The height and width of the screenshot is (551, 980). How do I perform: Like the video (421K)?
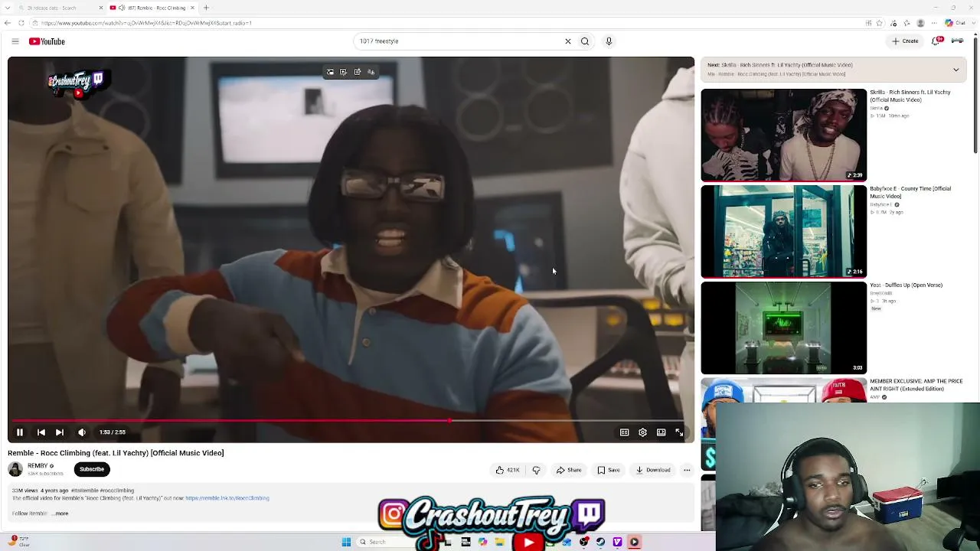pos(508,470)
